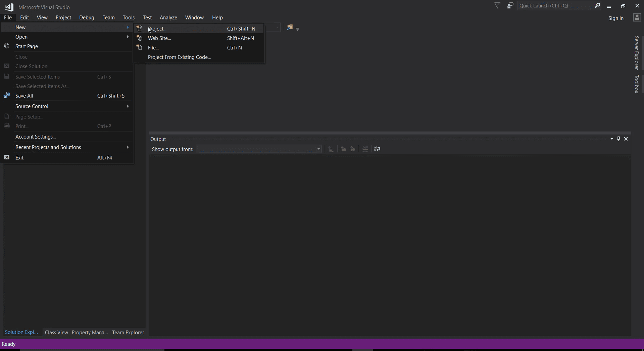The width and height of the screenshot is (644, 351).
Task: Click the notifications flag icon
Action: [x=497, y=6]
